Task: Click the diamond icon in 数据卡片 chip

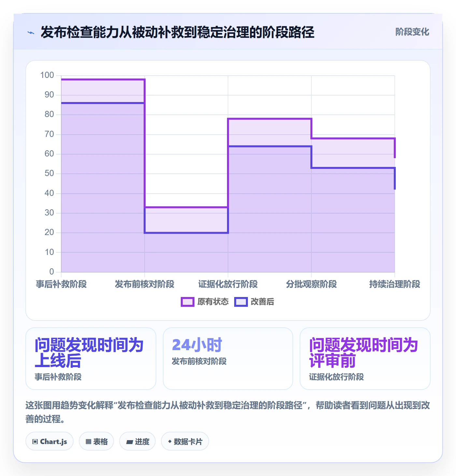Action: pos(170,441)
